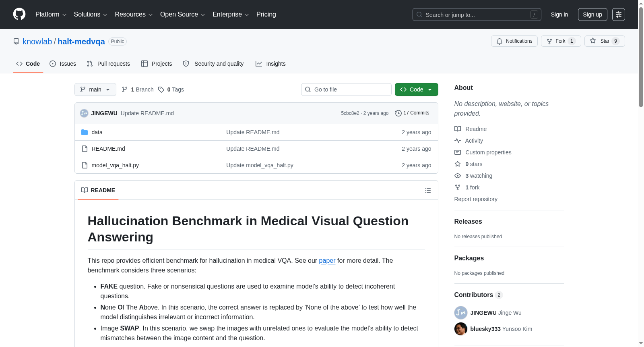Click the Update model_vqa_halt.py commit message
The height and width of the screenshot is (347, 644).
(260, 165)
